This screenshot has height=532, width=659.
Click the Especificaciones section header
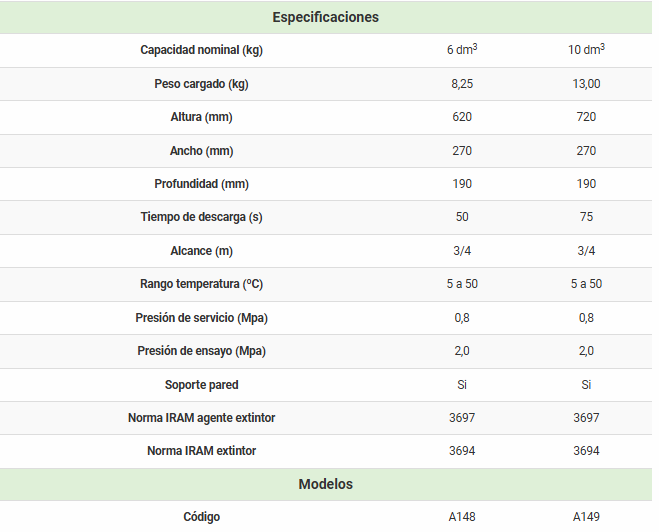[326, 17]
